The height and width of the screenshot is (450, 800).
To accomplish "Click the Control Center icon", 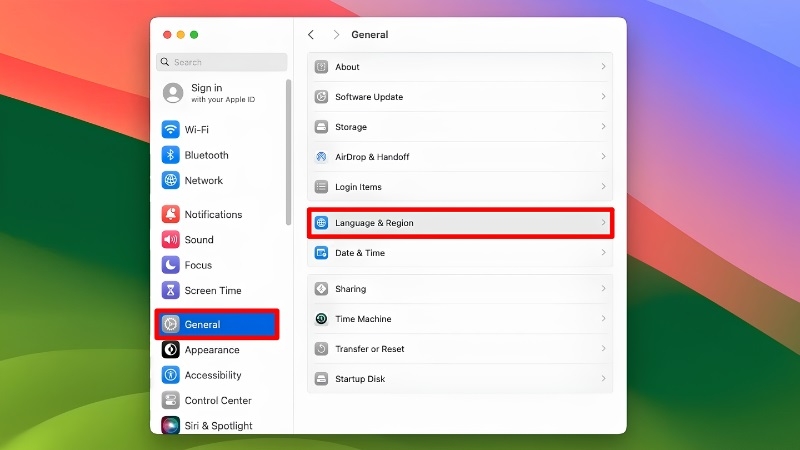I will [x=170, y=400].
